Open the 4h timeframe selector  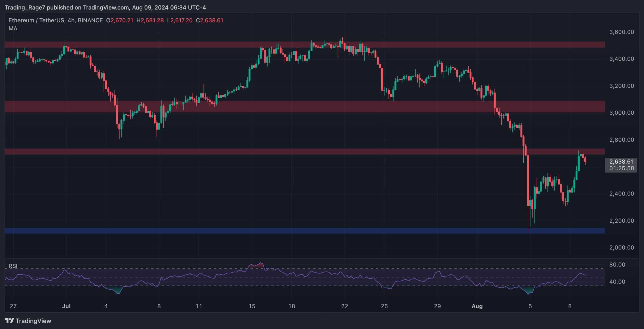click(70, 20)
